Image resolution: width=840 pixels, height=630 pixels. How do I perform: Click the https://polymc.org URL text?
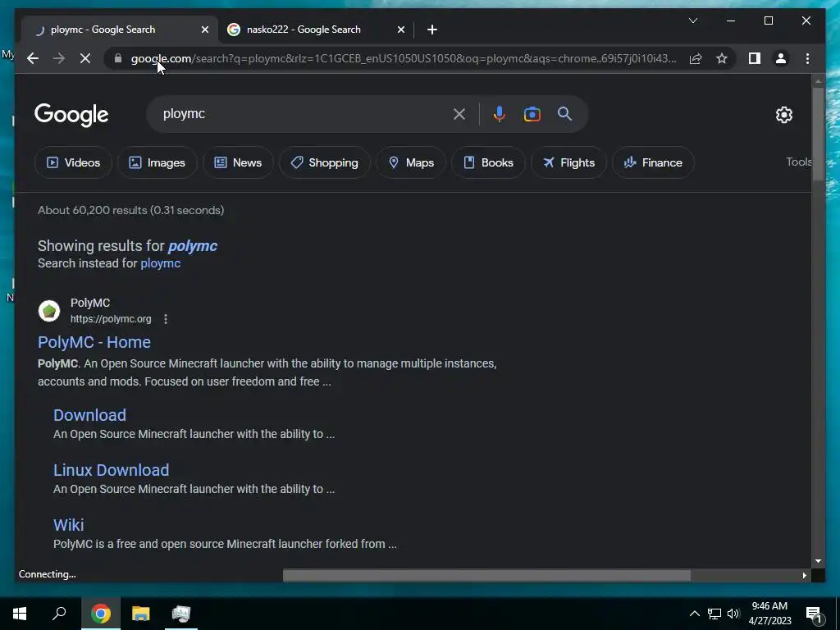point(111,319)
